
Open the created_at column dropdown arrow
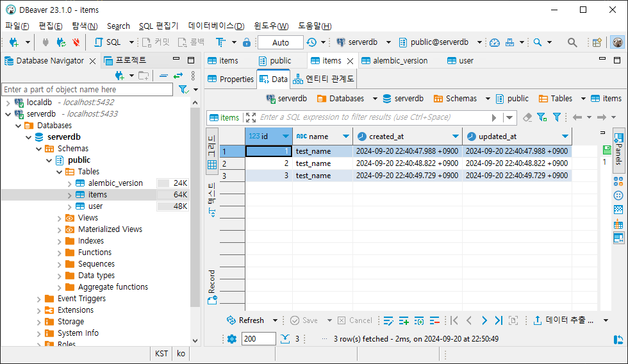456,136
